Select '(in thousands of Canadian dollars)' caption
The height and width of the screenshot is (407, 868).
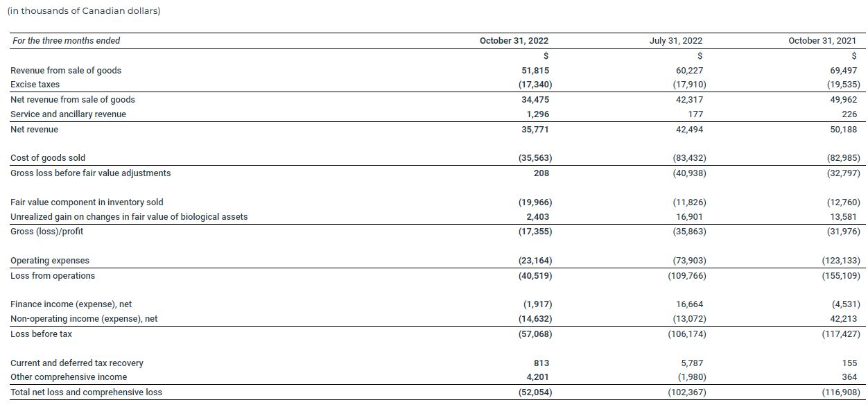[x=83, y=11]
